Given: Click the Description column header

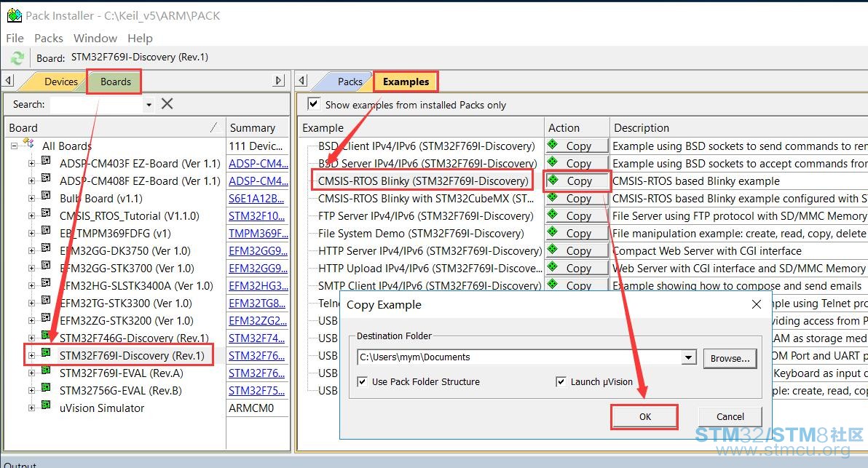Looking at the screenshot, I should pyautogui.click(x=739, y=128).
